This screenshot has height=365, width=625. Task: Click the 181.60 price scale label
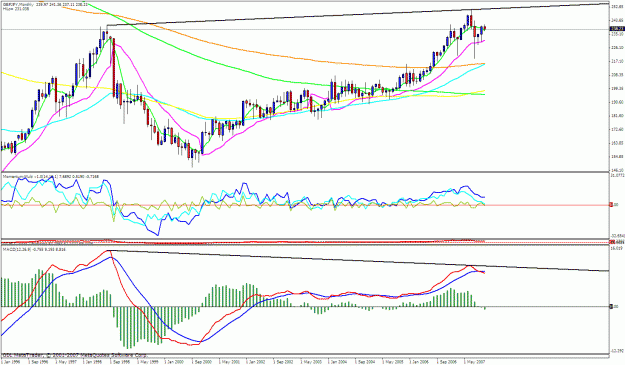(616, 116)
